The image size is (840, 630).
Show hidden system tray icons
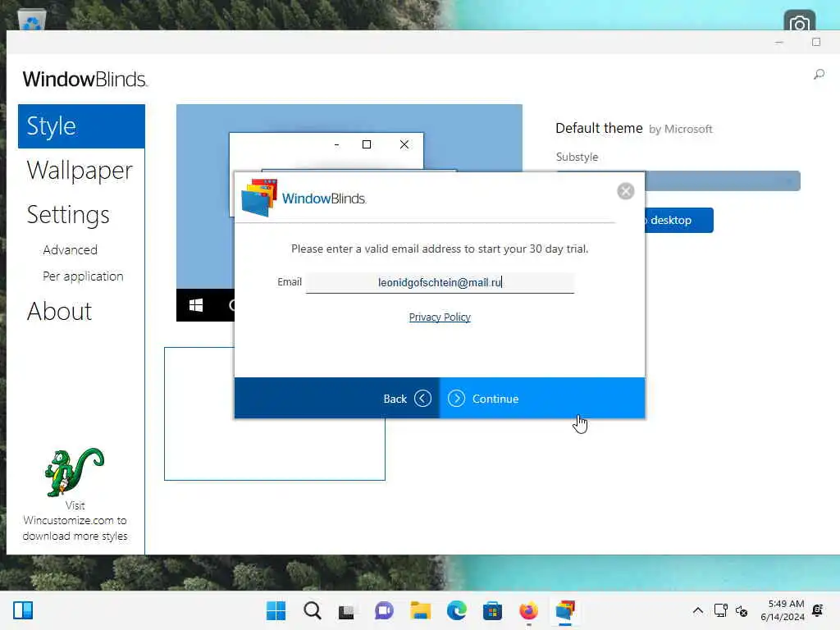(x=698, y=610)
